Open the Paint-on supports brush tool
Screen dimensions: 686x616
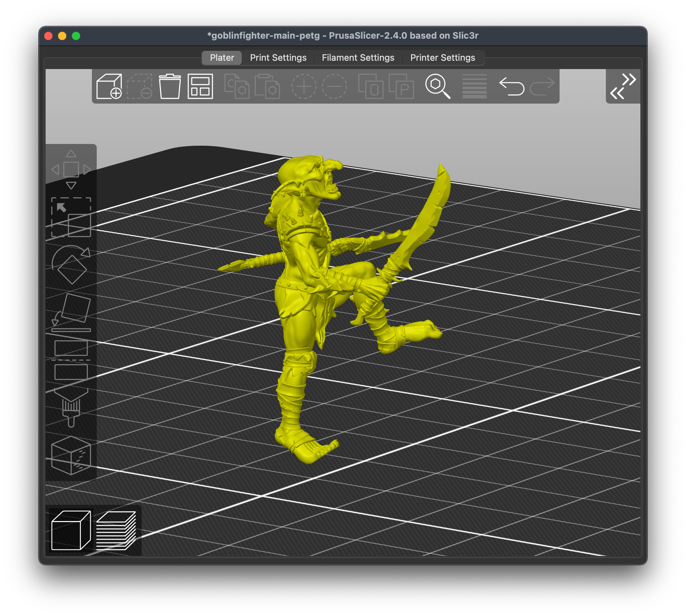pos(71,408)
